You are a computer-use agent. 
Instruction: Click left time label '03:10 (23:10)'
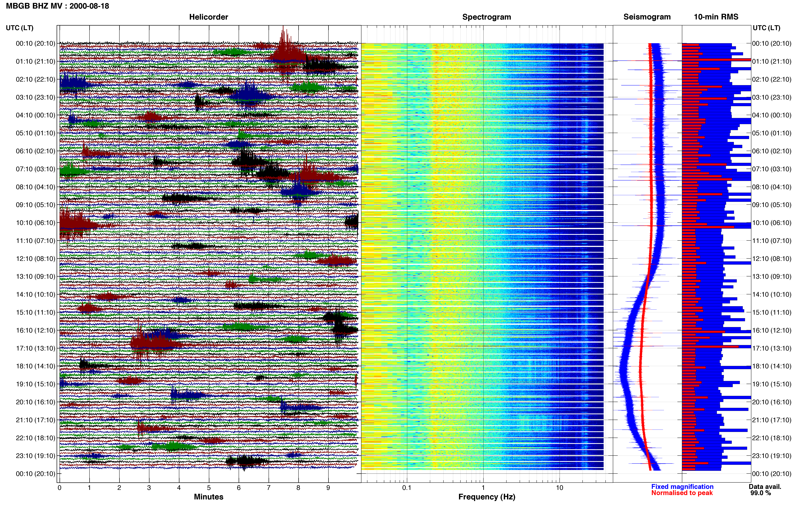pos(36,97)
